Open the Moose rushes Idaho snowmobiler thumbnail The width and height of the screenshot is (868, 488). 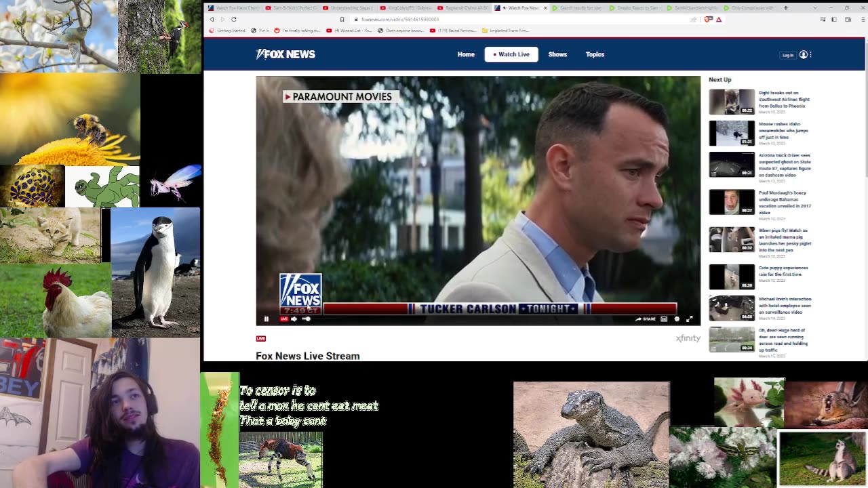732,133
